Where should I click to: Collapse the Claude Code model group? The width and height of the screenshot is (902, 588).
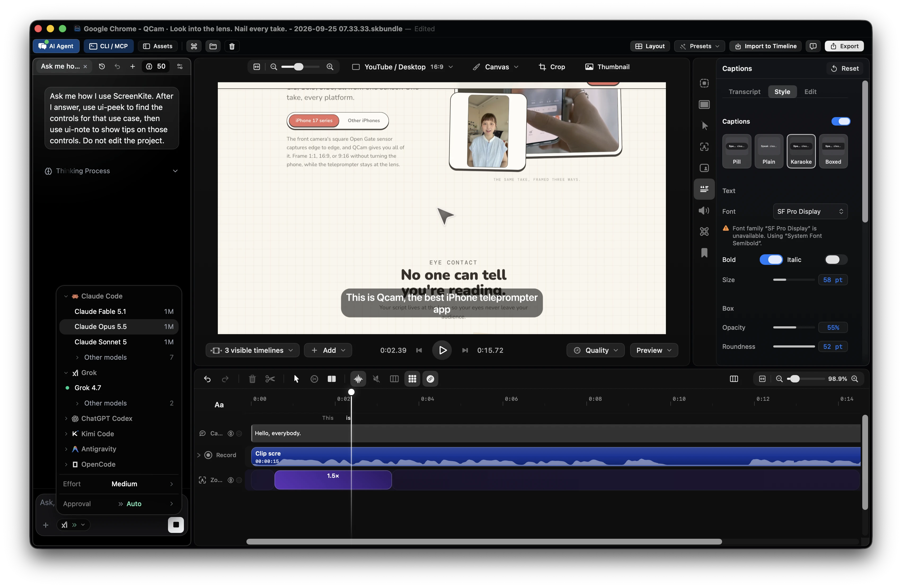point(66,296)
